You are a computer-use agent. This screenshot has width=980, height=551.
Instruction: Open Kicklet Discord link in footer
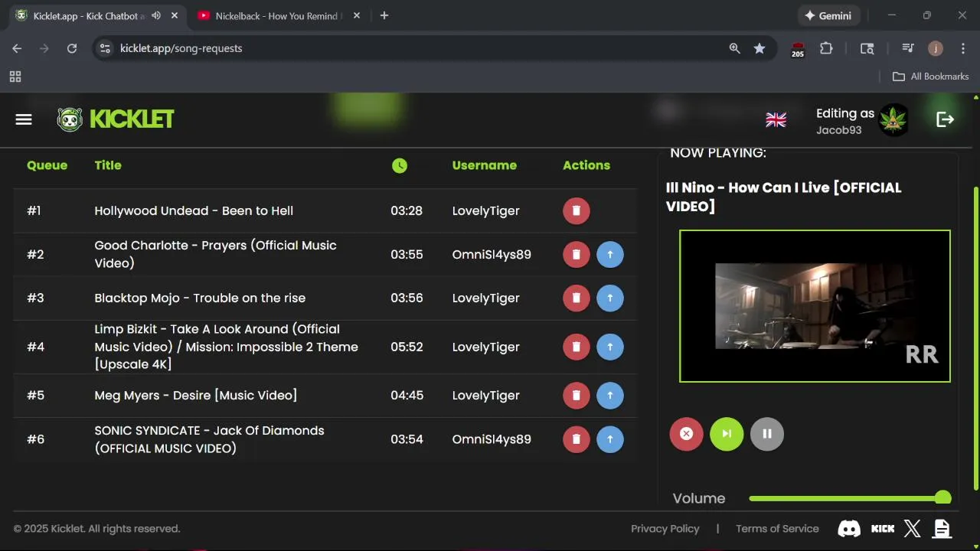[x=849, y=528]
